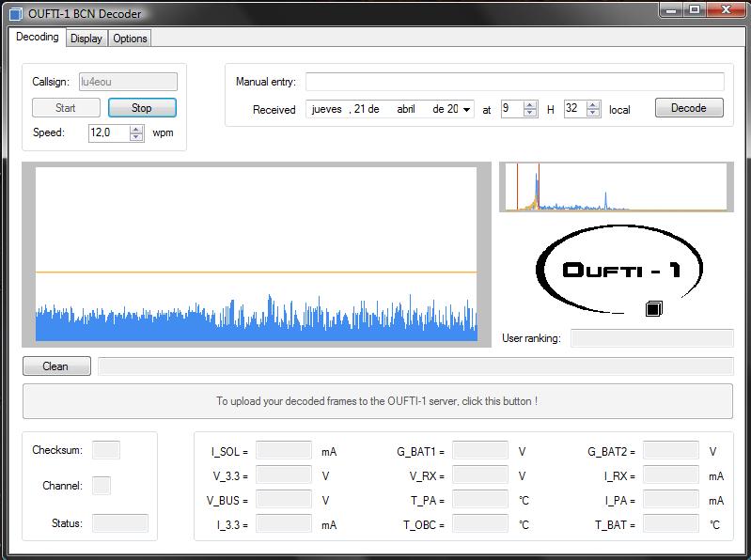Click the Decode button
Screen dimensions: 751x560
(x=689, y=108)
